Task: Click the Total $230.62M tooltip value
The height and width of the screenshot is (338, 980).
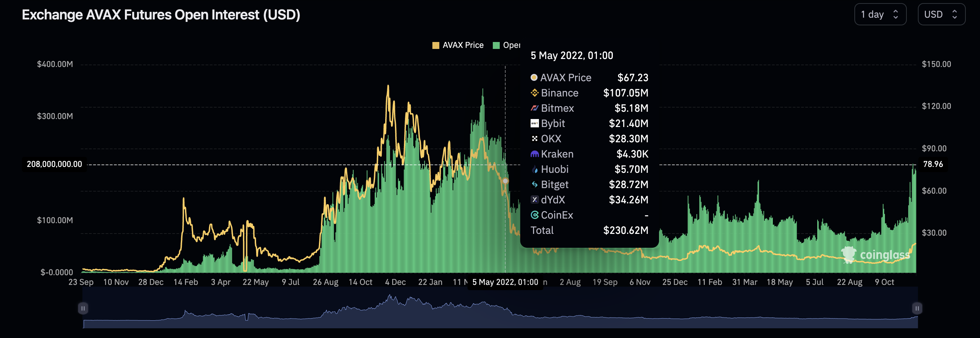Action: pyautogui.click(x=626, y=230)
